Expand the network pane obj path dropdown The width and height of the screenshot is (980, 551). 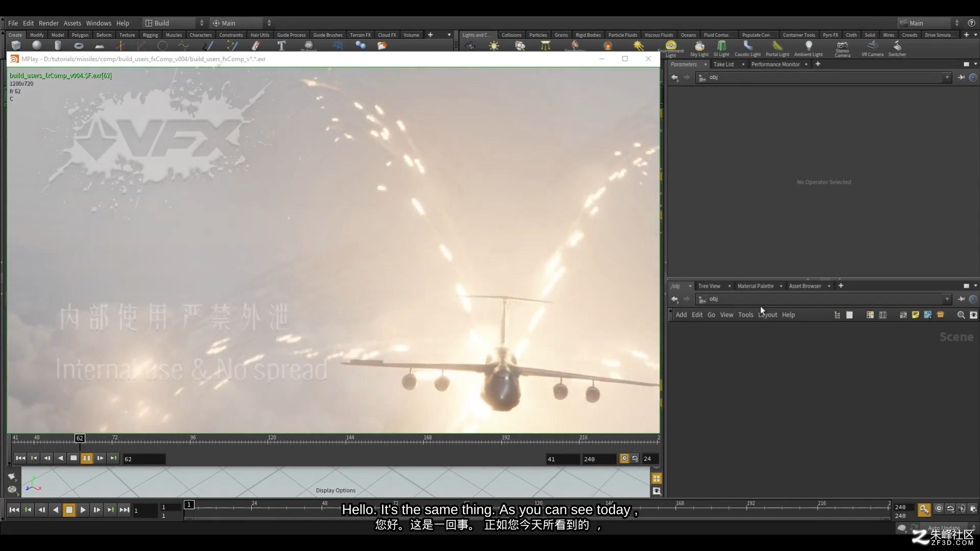point(947,299)
